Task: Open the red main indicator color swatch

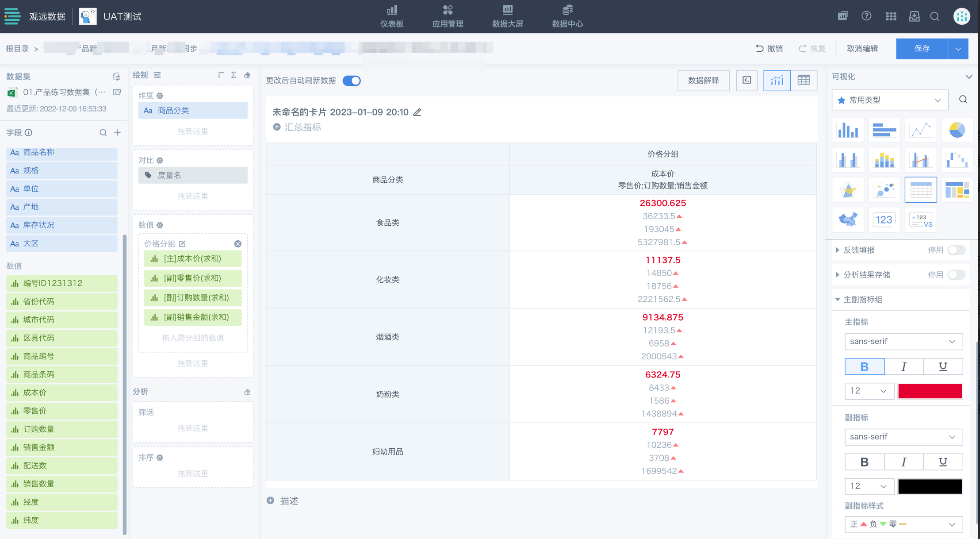Action: coord(930,391)
